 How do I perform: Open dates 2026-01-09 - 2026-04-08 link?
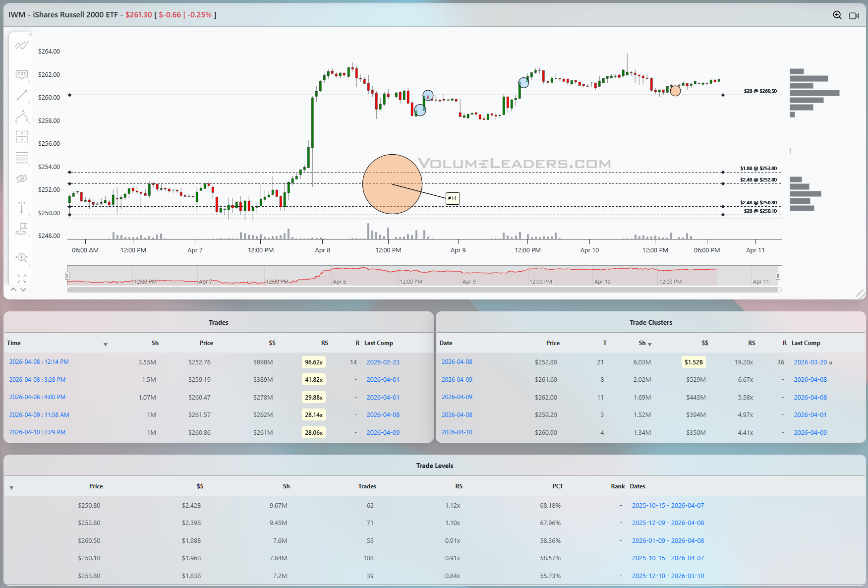tap(668, 541)
